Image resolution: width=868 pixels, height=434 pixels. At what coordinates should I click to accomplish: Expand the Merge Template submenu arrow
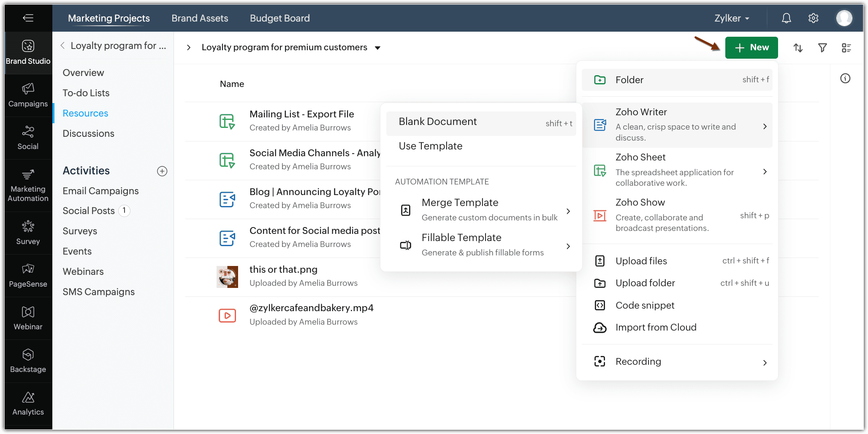568,211
